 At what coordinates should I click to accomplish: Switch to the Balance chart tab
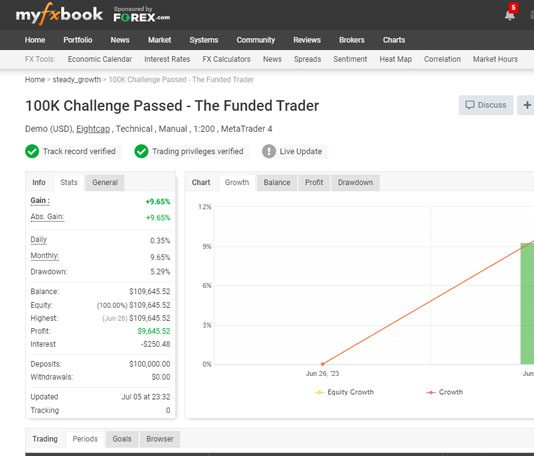tap(277, 182)
